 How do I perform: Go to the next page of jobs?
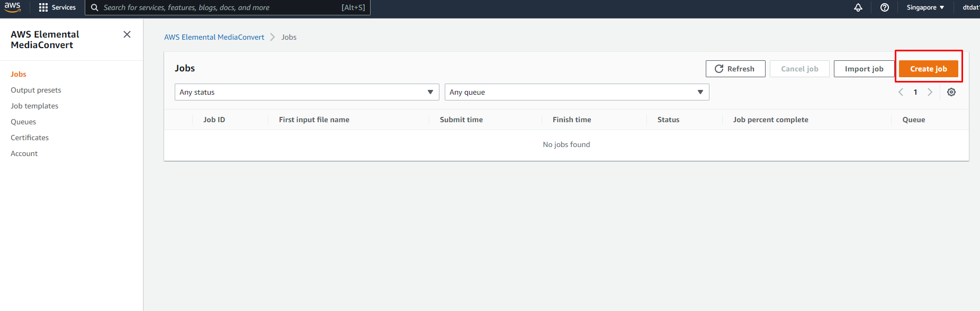coord(930,92)
